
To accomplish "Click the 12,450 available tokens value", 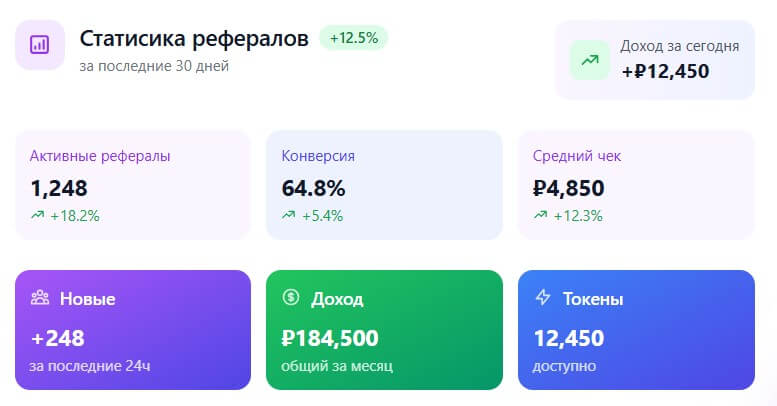I will 568,338.
